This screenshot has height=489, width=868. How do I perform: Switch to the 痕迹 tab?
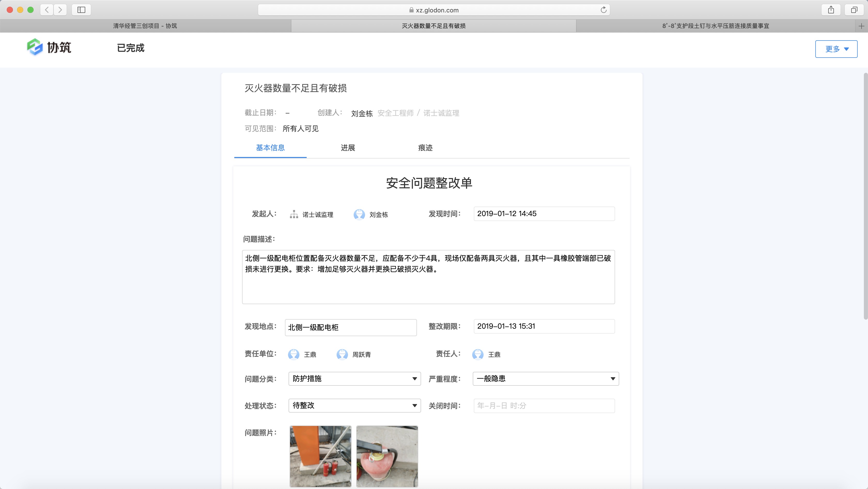(x=425, y=148)
